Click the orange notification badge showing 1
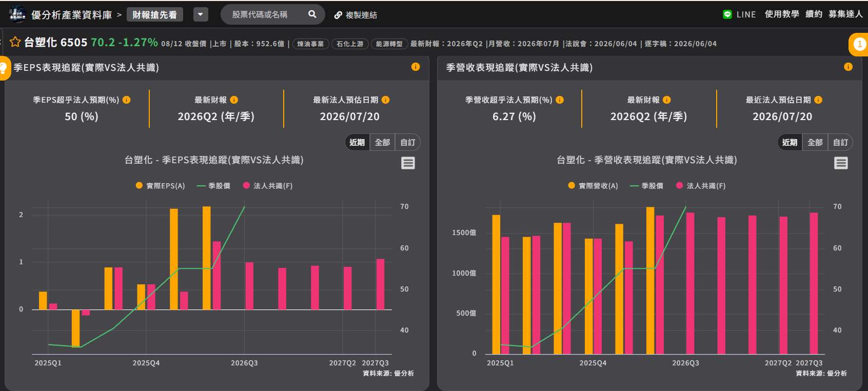868x391 pixels. [x=859, y=44]
